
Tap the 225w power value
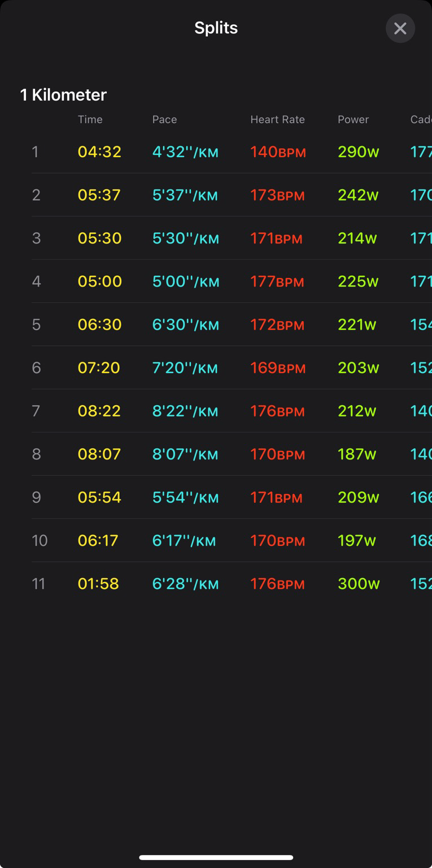(x=358, y=281)
